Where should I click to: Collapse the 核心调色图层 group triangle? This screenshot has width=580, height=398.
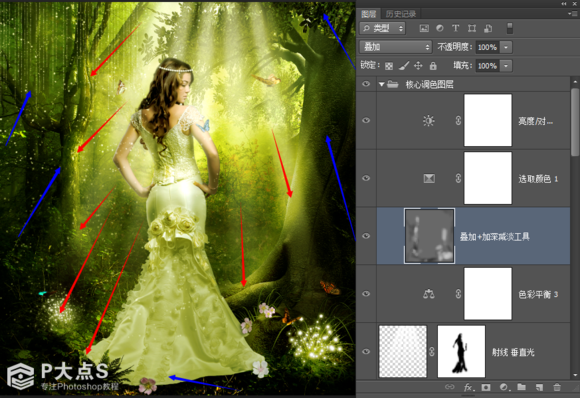tap(381, 84)
